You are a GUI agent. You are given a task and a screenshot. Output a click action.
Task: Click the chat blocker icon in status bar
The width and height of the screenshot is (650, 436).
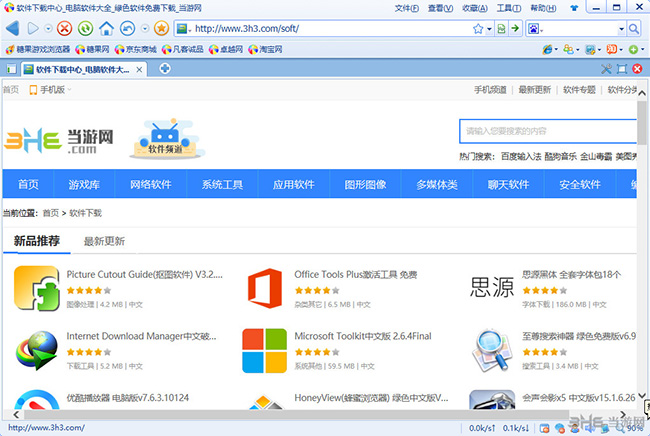click(560, 428)
